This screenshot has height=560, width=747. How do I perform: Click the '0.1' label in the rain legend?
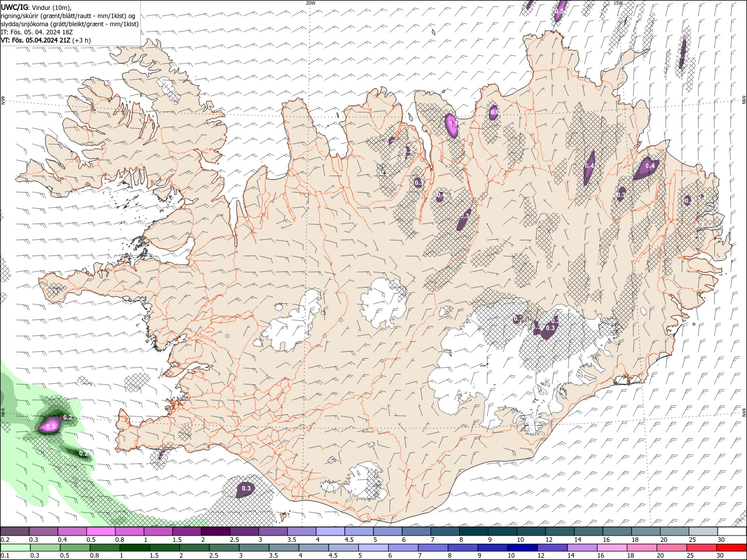coord(5,555)
